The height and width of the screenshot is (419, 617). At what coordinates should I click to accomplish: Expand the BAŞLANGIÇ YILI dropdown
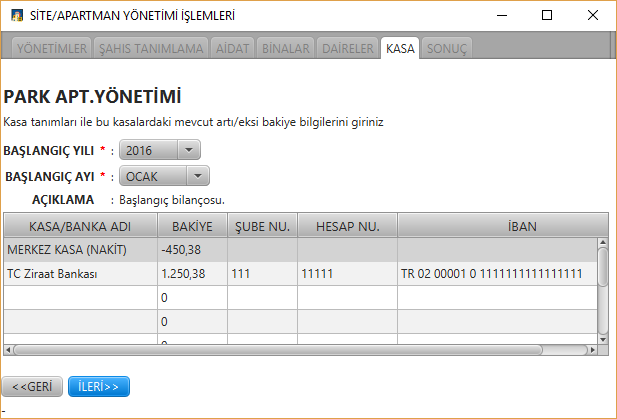(x=160, y=150)
